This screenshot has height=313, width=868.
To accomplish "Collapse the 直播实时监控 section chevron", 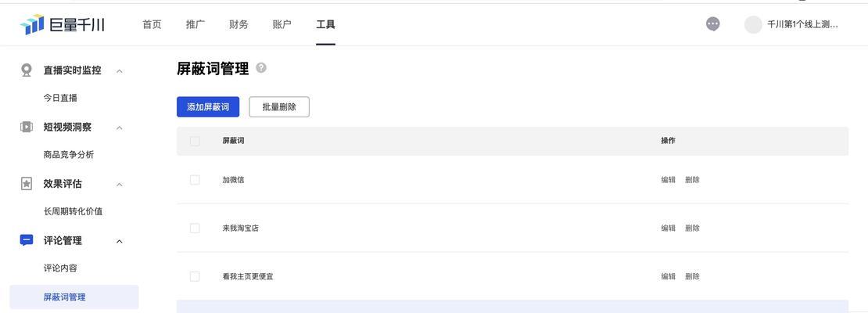I will pyautogui.click(x=120, y=71).
